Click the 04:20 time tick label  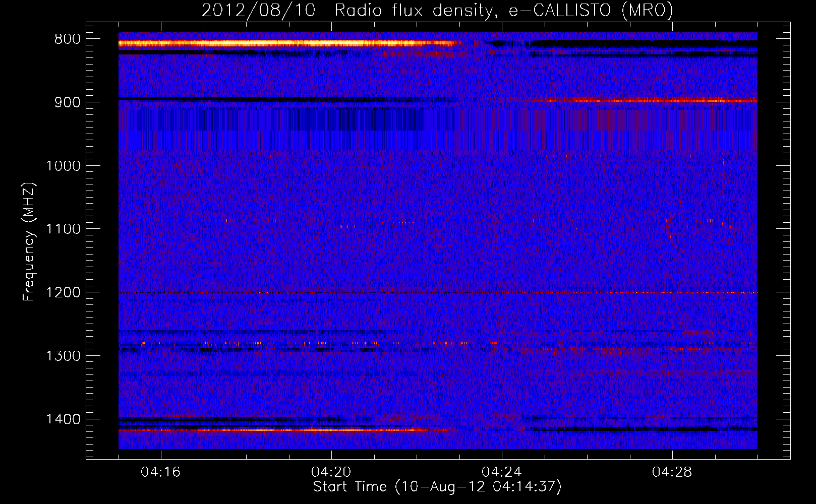click(331, 472)
